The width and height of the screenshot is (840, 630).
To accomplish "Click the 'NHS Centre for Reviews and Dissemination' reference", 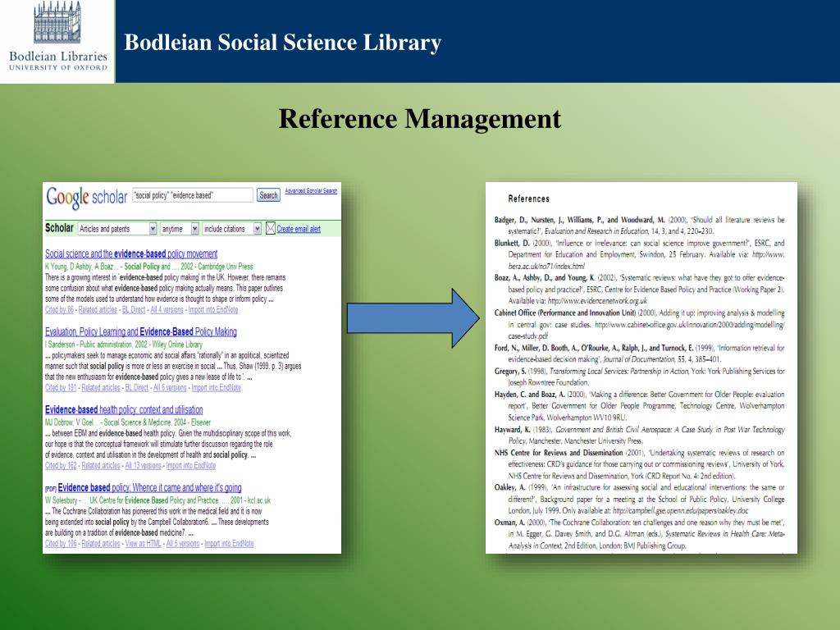I will [639, 464].
